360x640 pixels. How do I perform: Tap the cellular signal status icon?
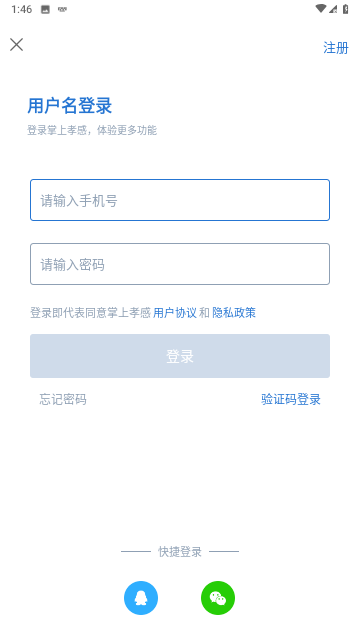tap(333, 9)
